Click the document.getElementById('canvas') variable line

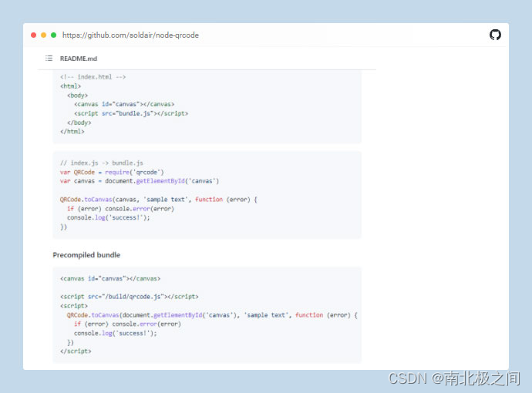point(140,181)
